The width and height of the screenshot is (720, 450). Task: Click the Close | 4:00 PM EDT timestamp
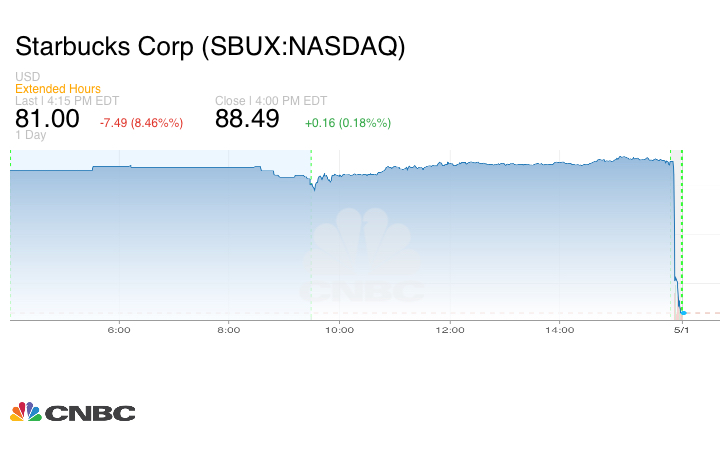click(x=271, y=101)
